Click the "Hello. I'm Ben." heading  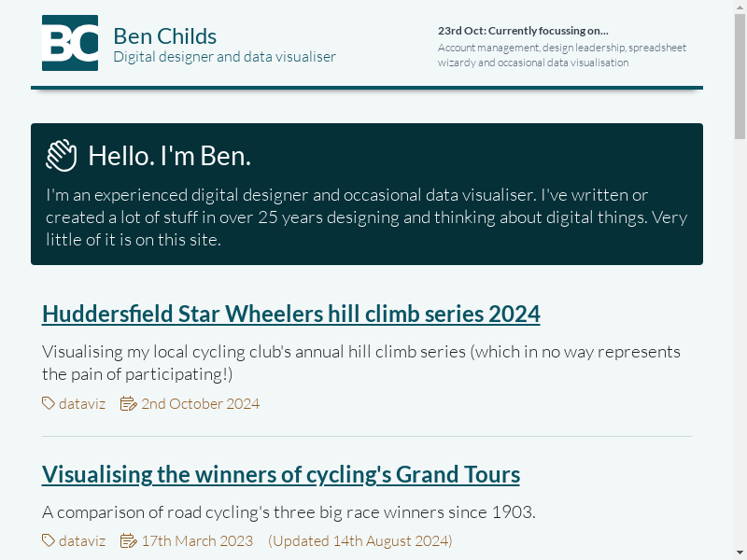pyautogui.click(x=169, y=156)
